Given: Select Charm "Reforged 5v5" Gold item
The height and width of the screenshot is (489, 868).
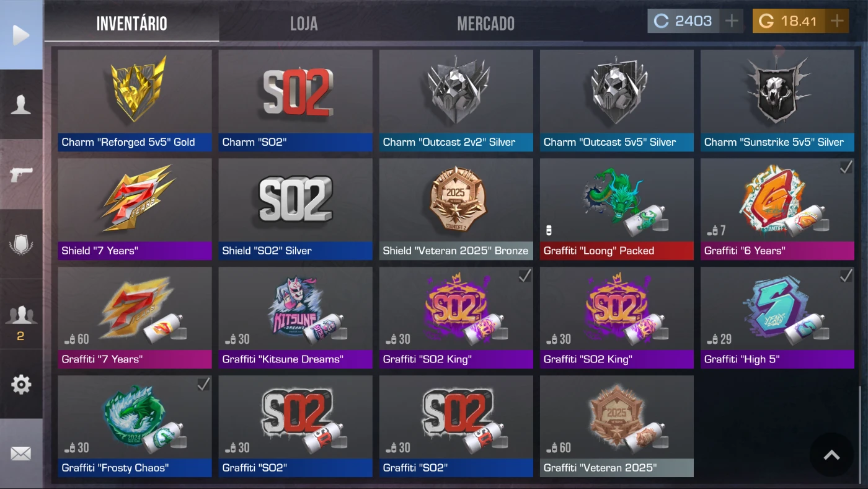Looking at the screenshot, I should coord(135,101).
